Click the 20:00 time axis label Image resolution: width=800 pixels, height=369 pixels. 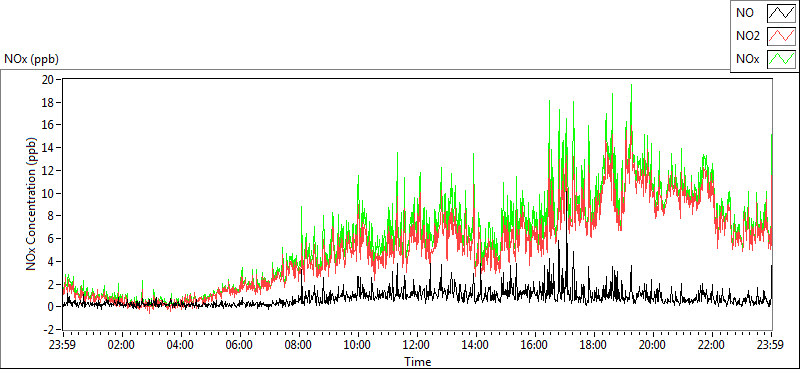[x=653, y=344]
